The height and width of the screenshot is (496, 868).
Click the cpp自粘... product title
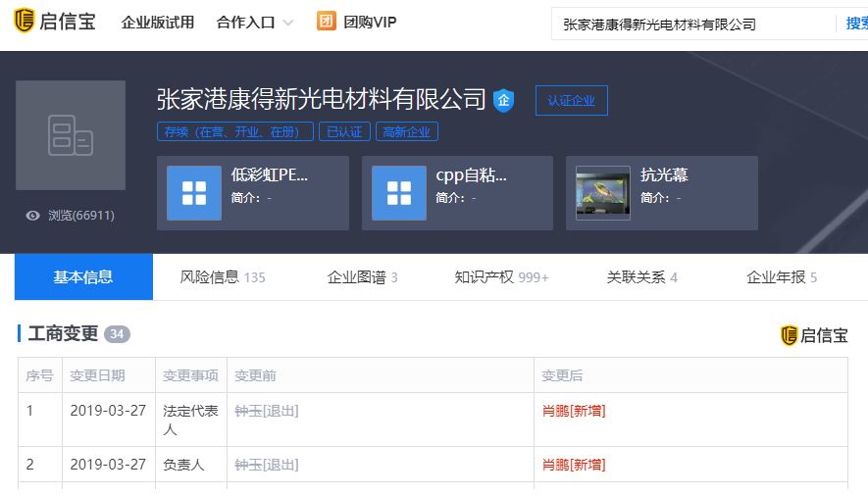coord(471,174)
